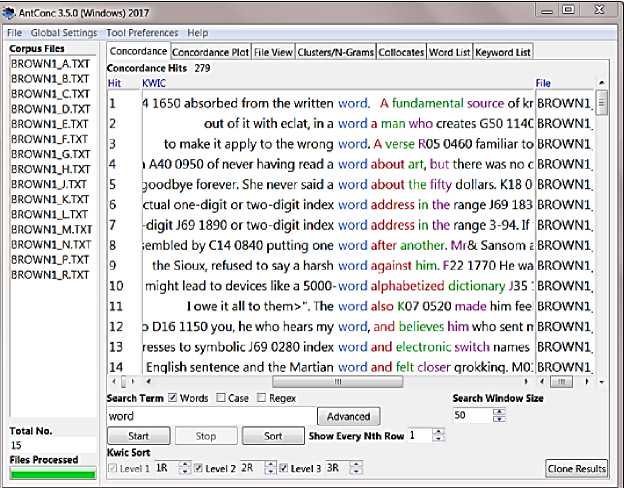The height and width of the screenshot is (488, 626).
Task: Open Advanced search options
Action: click(x=349, y=417)
